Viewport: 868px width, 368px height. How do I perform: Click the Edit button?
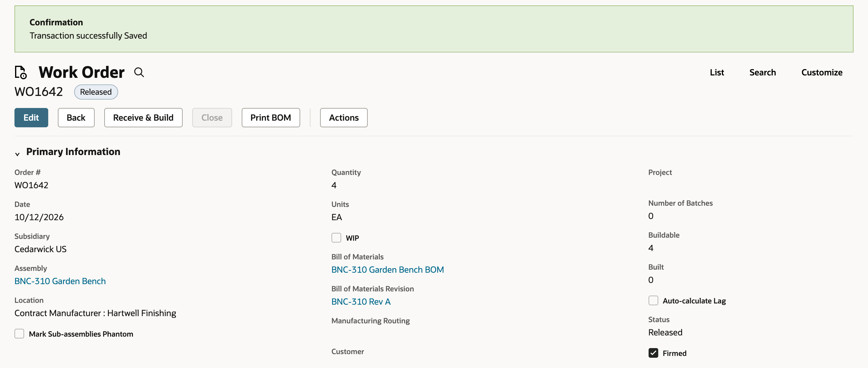tap(31, 117)
